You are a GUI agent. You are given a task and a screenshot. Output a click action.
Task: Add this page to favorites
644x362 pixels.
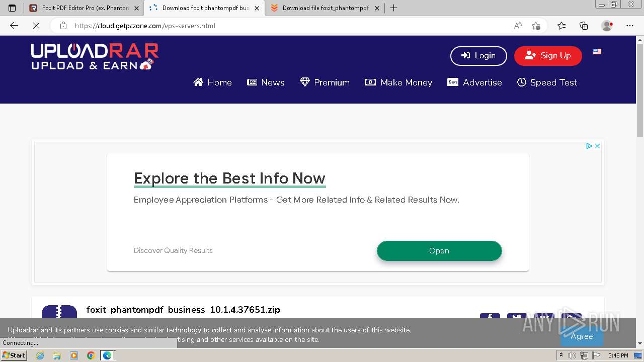tap(536, 26)
